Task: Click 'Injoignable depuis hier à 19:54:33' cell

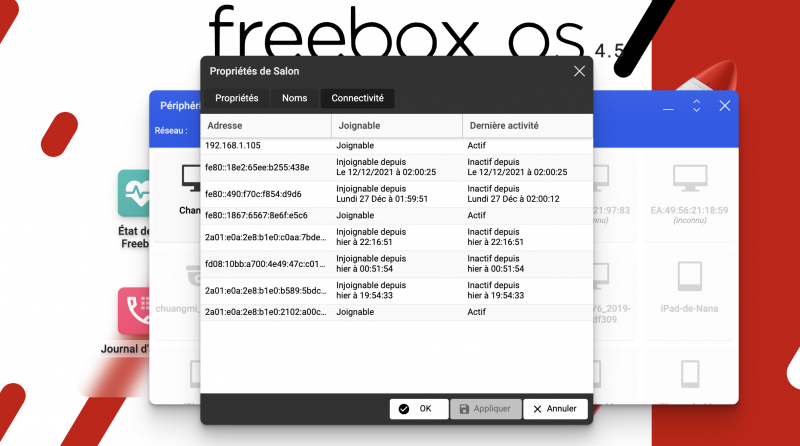Action: [397, 290]
